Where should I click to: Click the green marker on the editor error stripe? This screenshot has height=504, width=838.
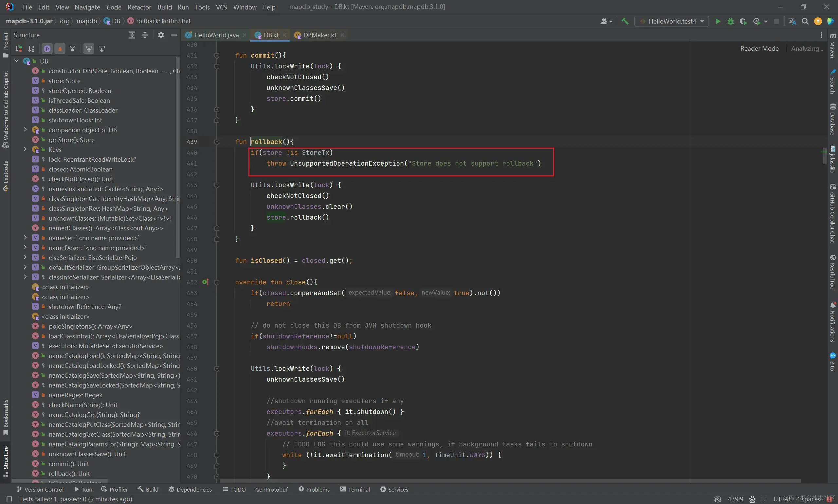point(824,151)
